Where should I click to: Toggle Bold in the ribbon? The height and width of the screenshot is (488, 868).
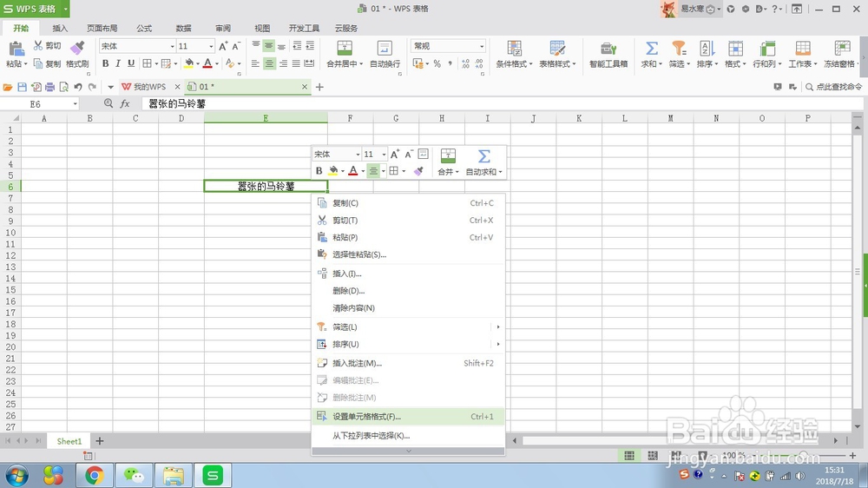(105, 63)
